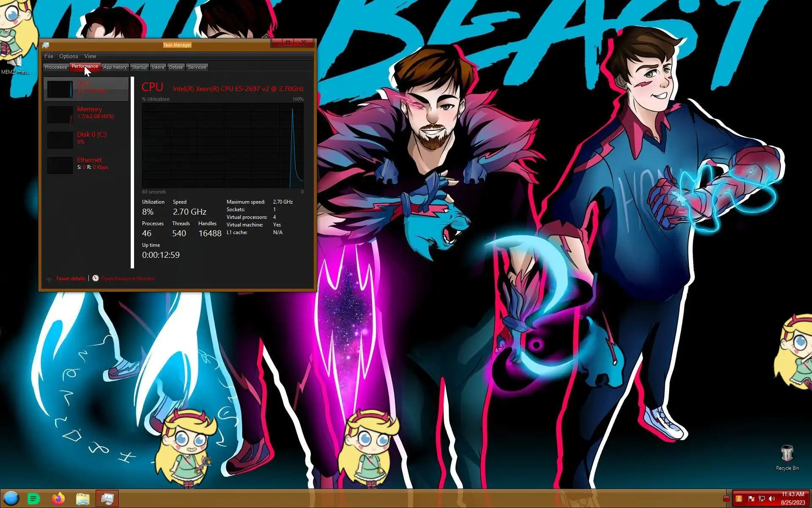The image size is (812, 508).
Task: Collapse with Fewer details
Action: tap(70, 279)
